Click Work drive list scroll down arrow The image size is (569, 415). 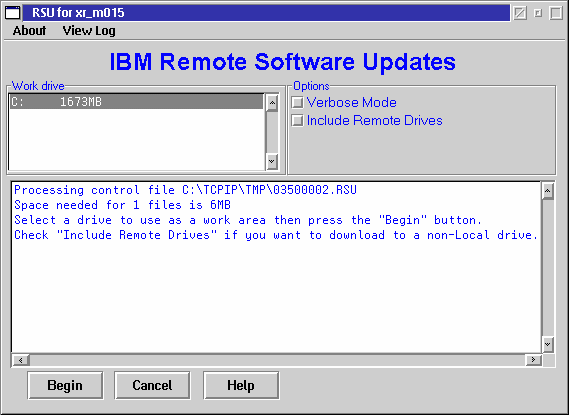(272, 161)
